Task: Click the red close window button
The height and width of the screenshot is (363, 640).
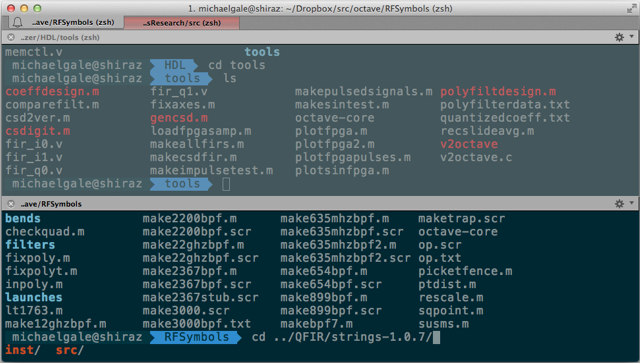Action: click(11, 8)
